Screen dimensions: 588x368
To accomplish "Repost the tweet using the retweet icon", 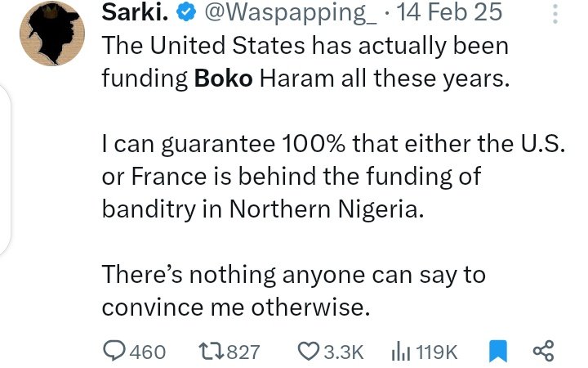I will 212,351.
